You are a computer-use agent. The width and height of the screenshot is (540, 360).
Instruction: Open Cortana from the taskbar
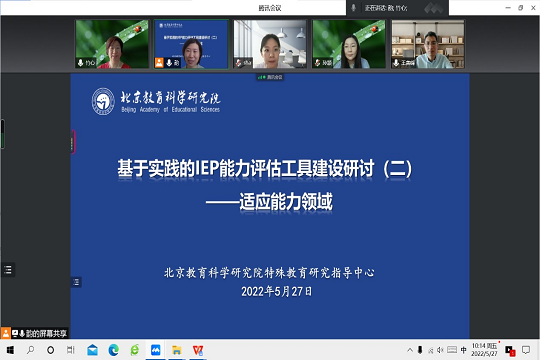(51, 350)
